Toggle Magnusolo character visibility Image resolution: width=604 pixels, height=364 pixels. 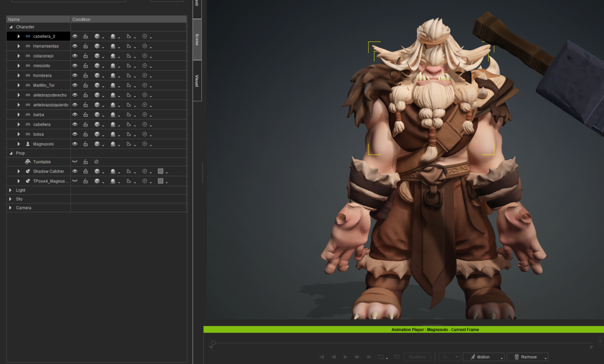point(75,144)
